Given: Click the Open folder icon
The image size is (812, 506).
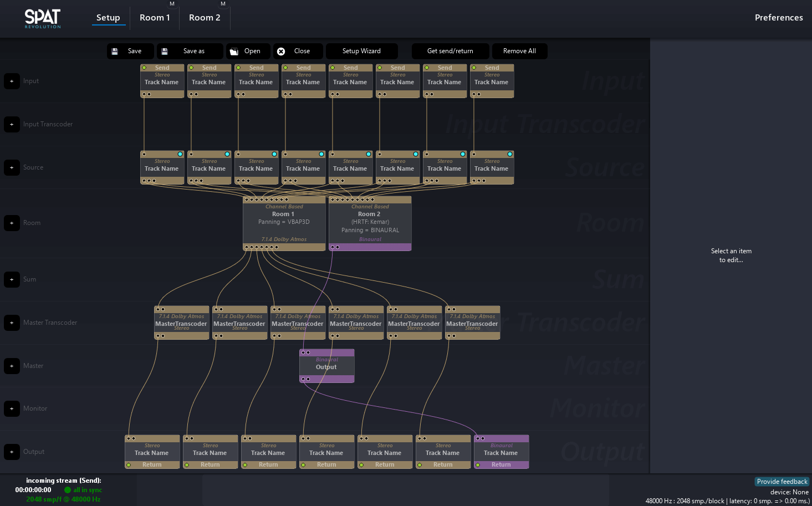Looking at the screenshot, I should point(234,52).
